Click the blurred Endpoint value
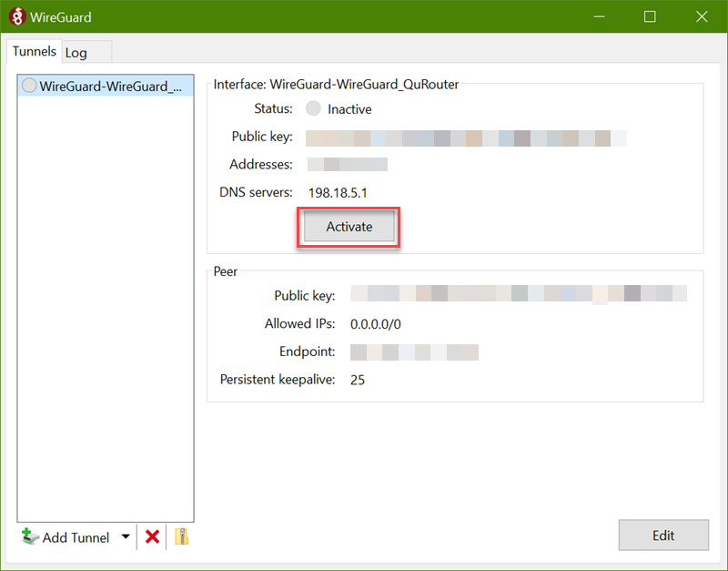728x571 pixels. click(x=414, y=352)
